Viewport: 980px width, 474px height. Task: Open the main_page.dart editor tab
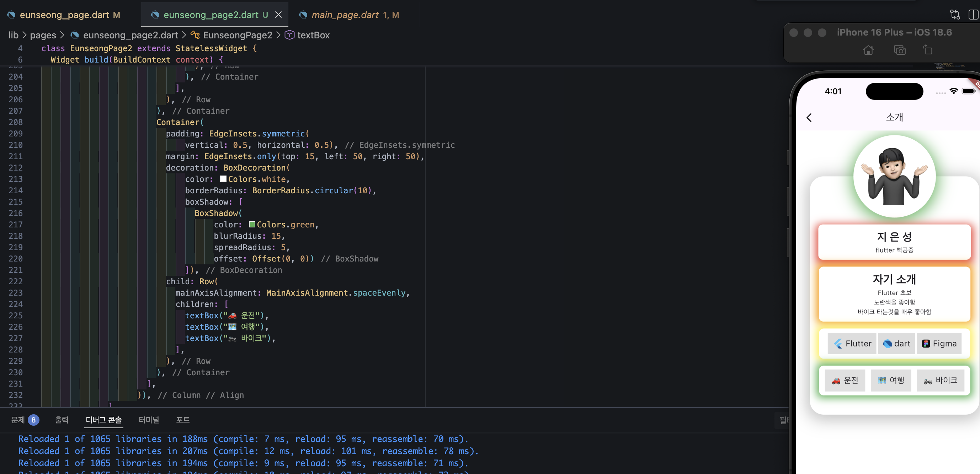click(x=349, y=15)
